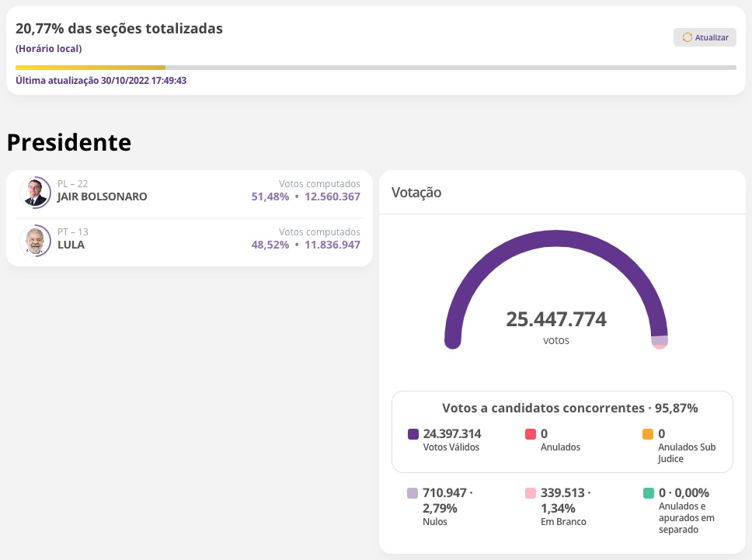752x560 pixels.
Task: Open Lula's votos computados total
Action: point(332,245)
